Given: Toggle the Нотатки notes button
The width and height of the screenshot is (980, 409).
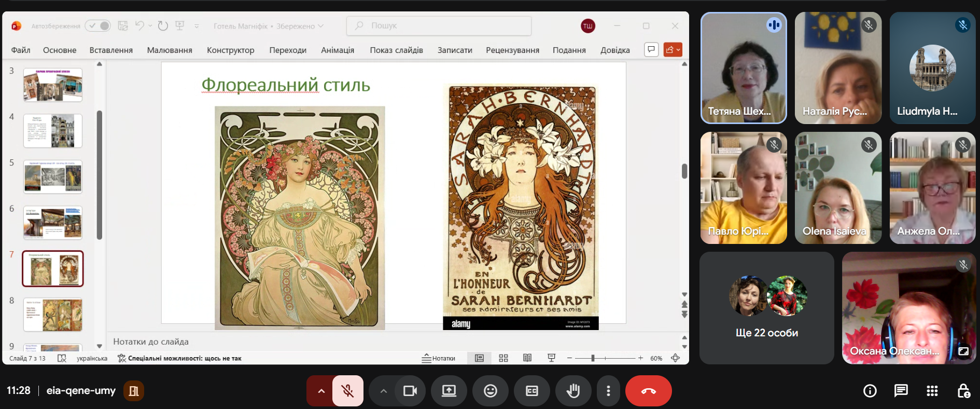Looking at the screenshot, I should tap(439, 358).
